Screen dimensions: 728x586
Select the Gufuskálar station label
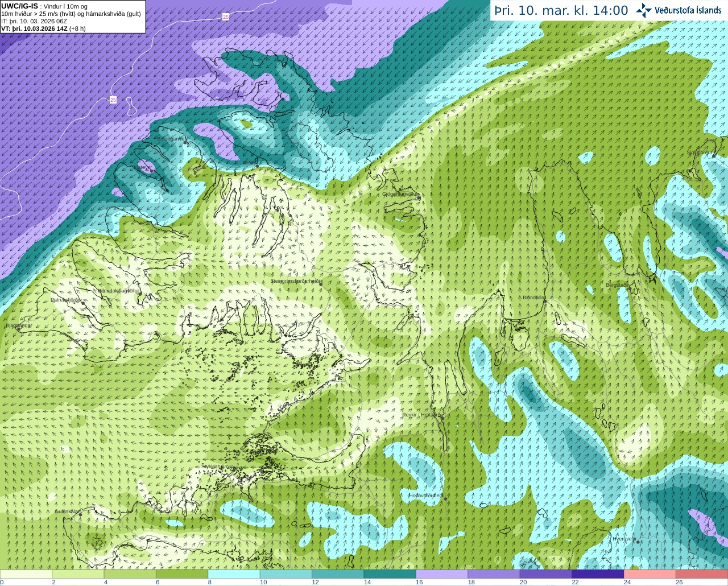tap(66, 511)
